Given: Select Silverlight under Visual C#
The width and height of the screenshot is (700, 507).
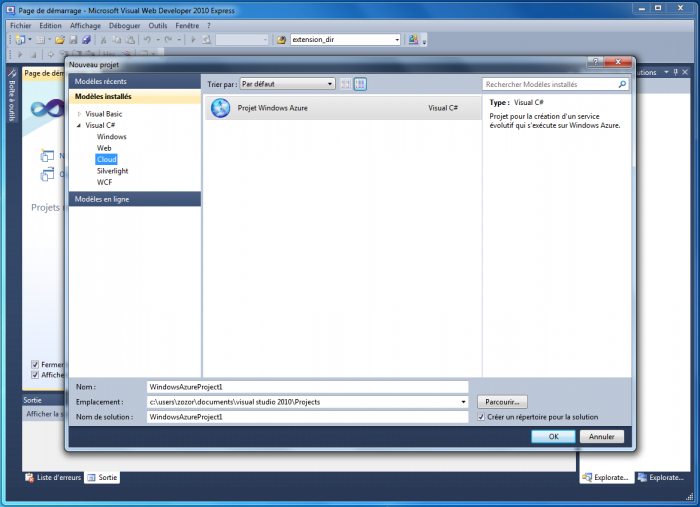Looking at the screenshot, I should point(112,171).
